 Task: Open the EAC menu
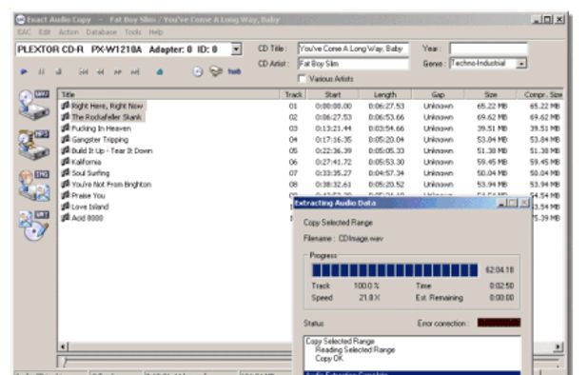(25, 32)
